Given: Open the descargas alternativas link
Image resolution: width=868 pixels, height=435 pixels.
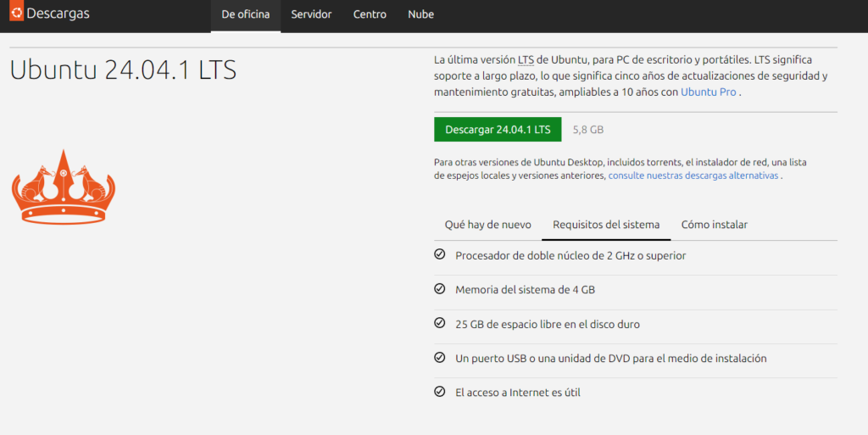Looking at the screenshot, I should tap(693, 176).
